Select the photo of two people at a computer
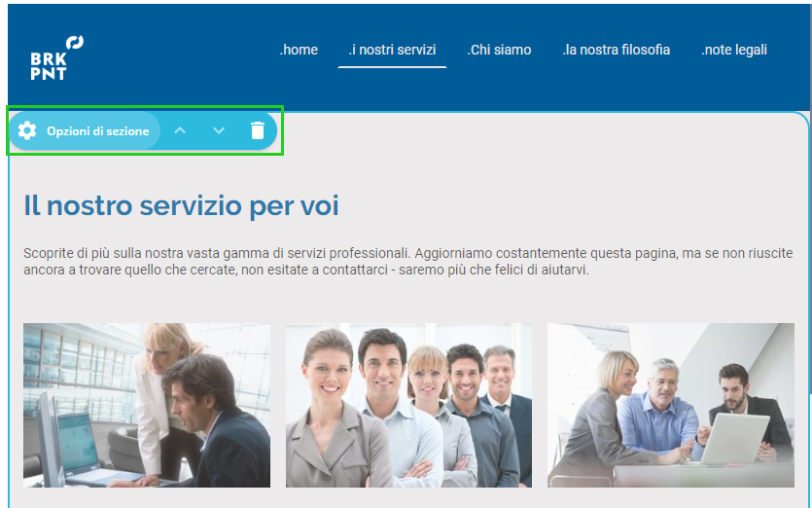Viewport: 812px width, 508px height. point(147,406)
